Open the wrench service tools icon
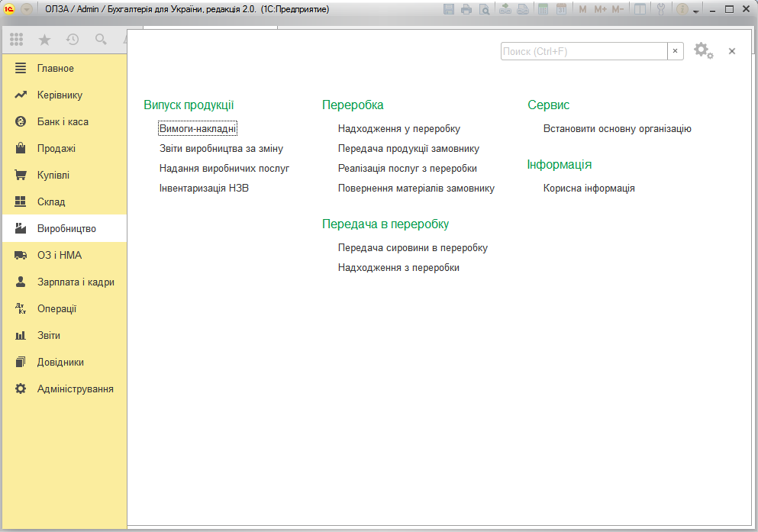Screen dimensions: 758x532 point(661,9)
